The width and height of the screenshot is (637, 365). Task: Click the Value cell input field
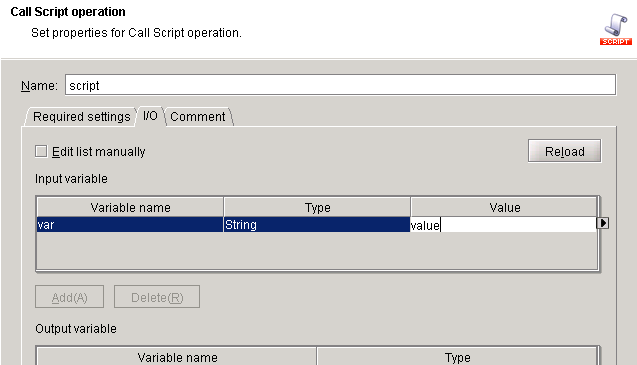[x=503, y=225]
